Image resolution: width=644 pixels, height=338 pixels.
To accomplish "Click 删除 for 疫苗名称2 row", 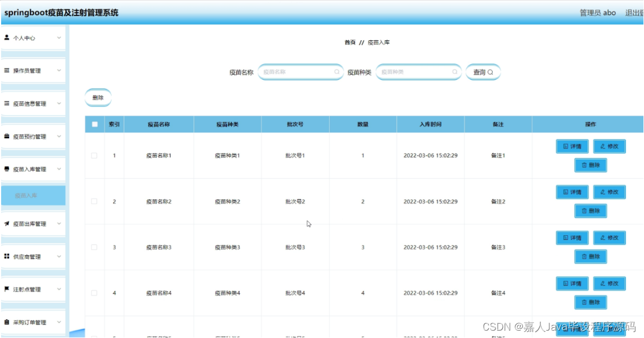I will (x=591, y=210).
